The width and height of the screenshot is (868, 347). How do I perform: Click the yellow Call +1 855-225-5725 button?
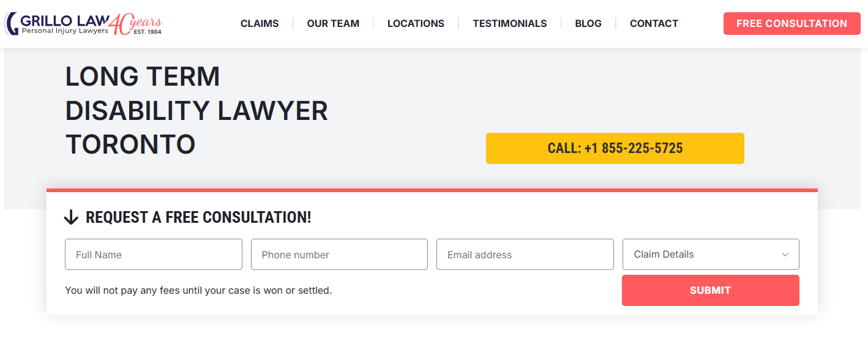pyautogui.click(x=615, y=148)
